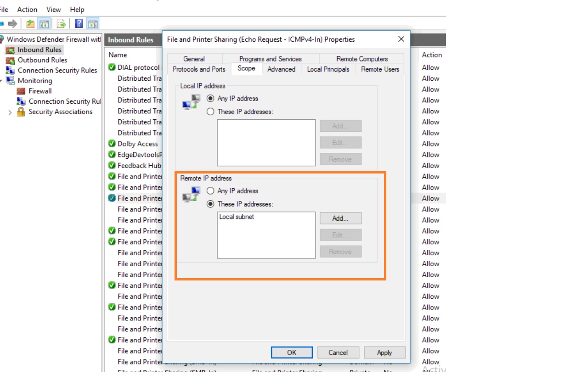Screen dimensions: 570x392
Task: Select Any IP address under Remote IP address
Action: tap(210, 191)
